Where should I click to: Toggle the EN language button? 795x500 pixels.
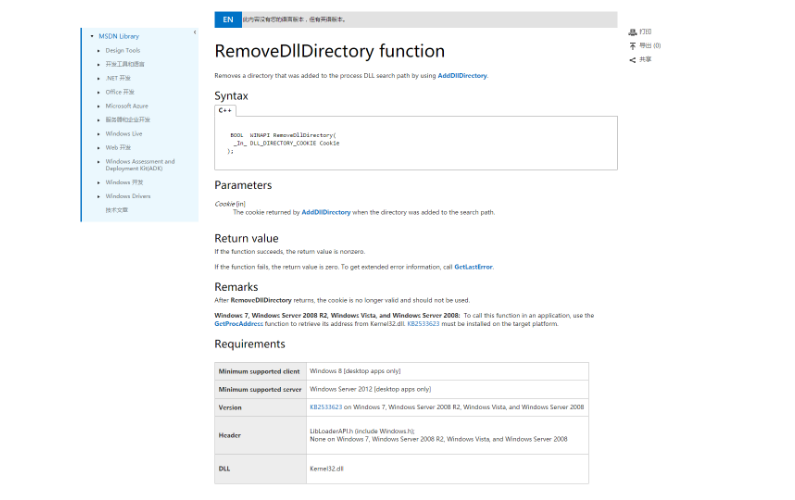[228, 19]
